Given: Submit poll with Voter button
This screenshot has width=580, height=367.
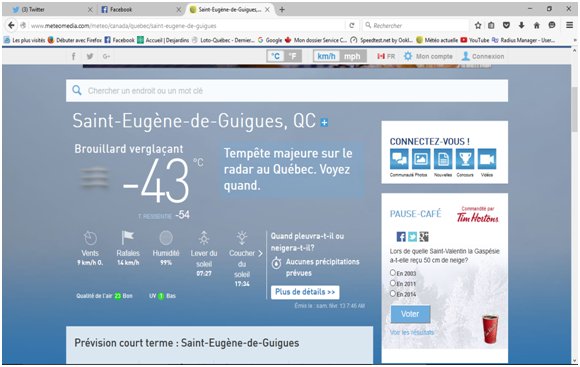Looking at the screenshot, I should [410, 314].
